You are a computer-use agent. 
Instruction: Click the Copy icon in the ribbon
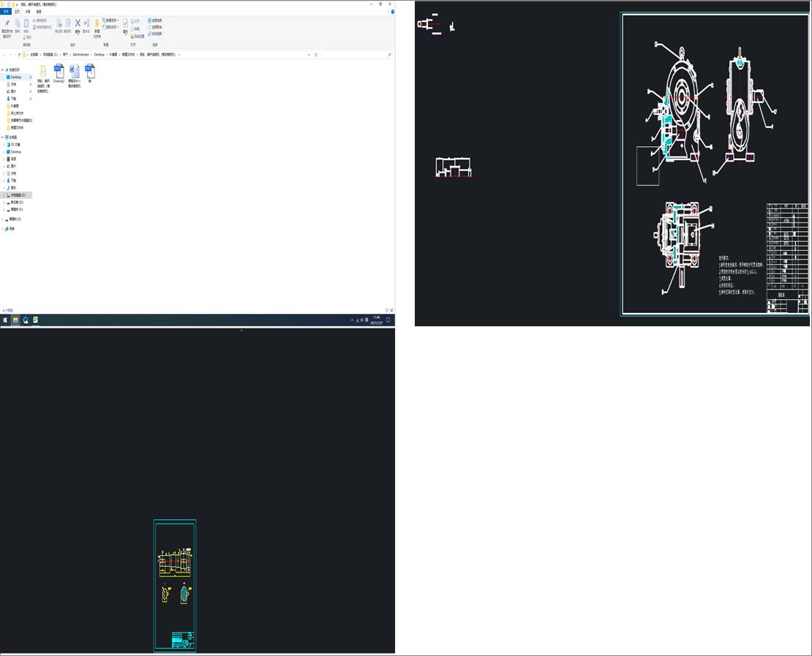coord(17,23)
